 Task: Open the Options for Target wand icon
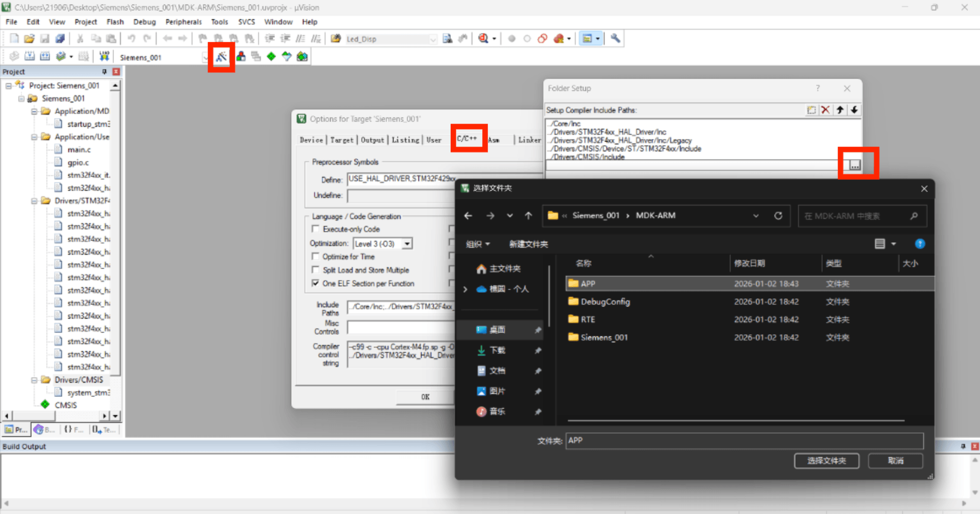221,57
